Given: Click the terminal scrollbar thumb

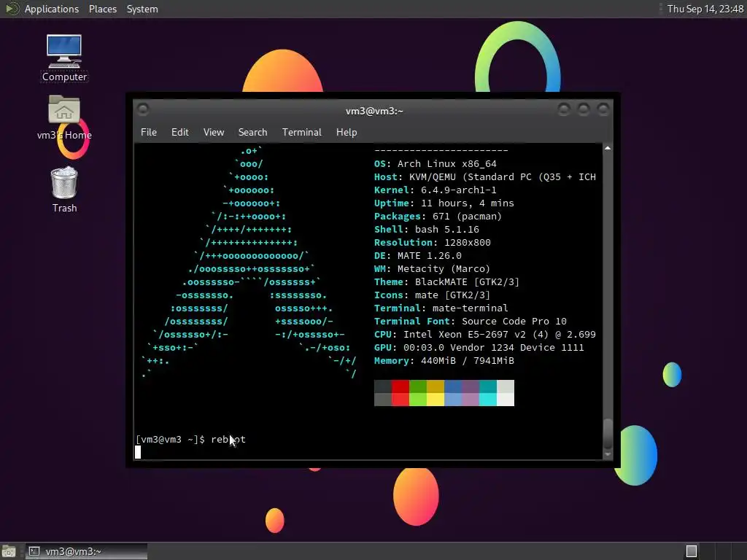Looking at the screenshot, I should [x=608, y=433].
